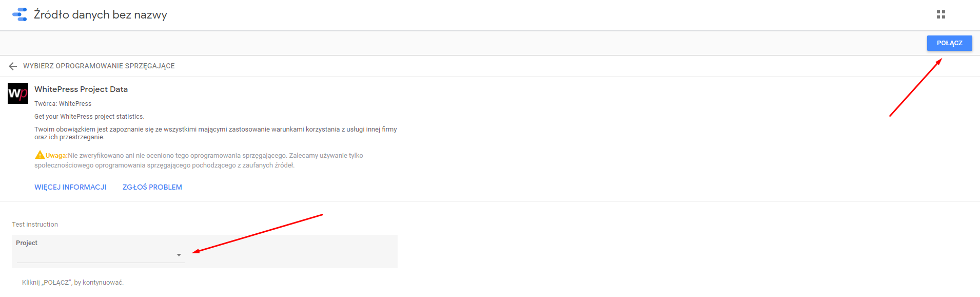
Task: Click the yellow warning triangle icon
Action: (40, 155)
